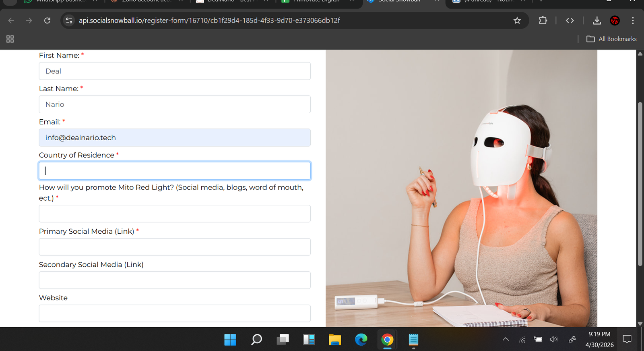644x351 pixels.
Task: Focus the First Name field containing Deal
Action: click(x=175, y=71)
